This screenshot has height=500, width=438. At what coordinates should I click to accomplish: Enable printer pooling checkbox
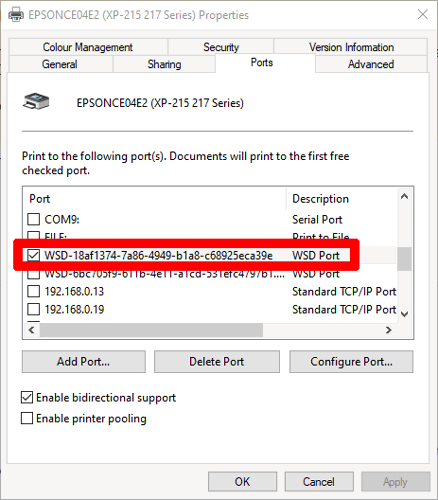[x=27, y=418]
